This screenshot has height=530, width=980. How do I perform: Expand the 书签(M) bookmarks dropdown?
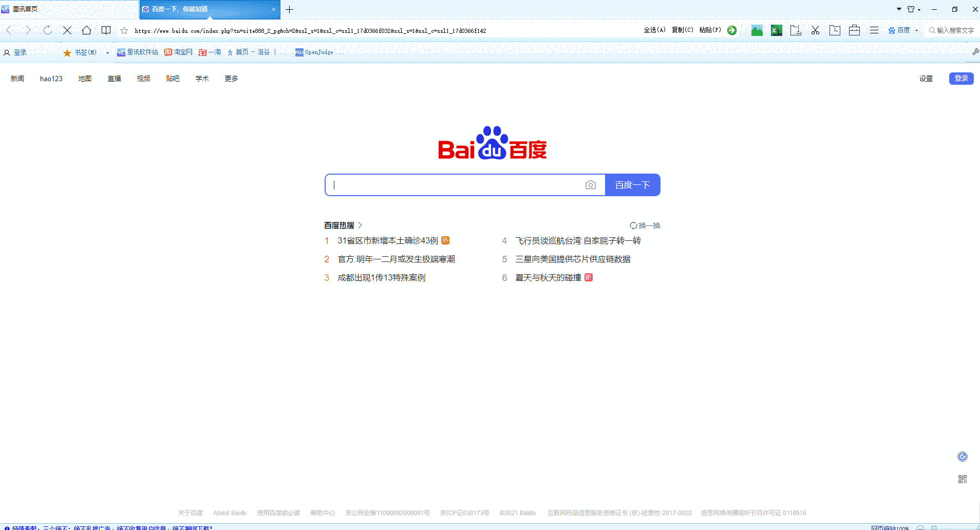click(x=106, y=52)
